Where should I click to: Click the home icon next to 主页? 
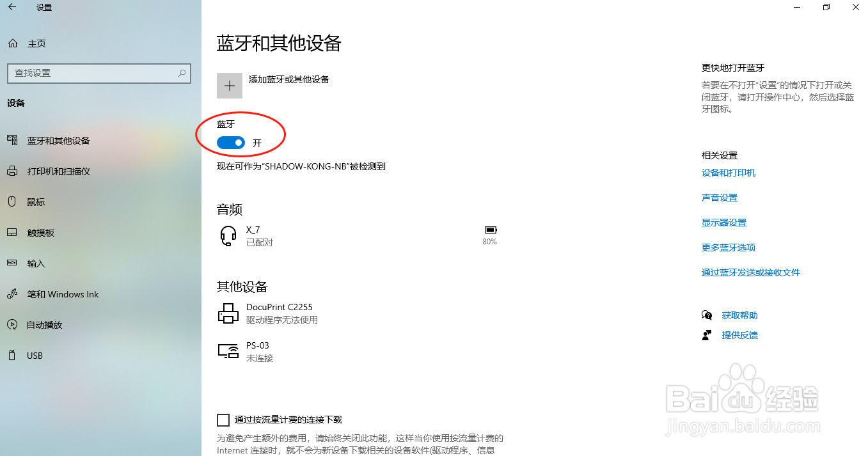pos(12,43)
